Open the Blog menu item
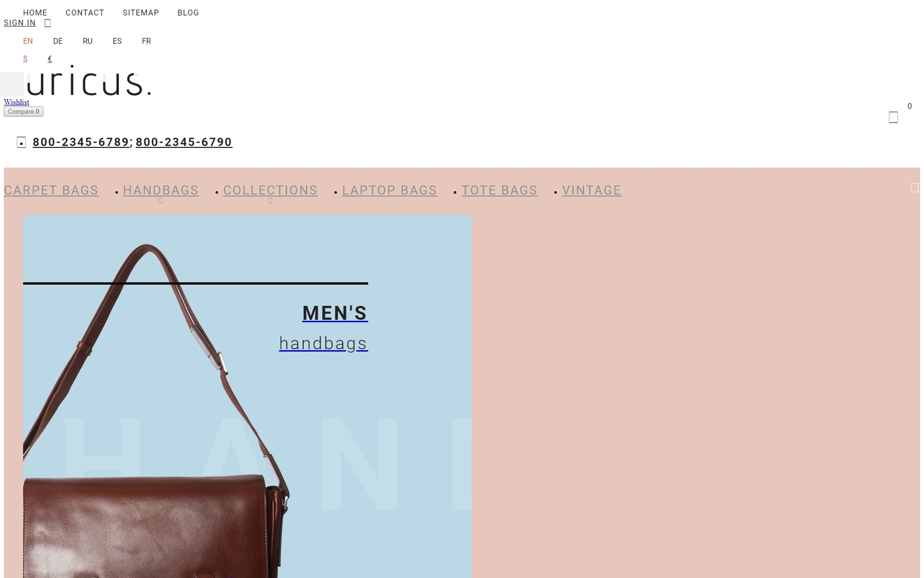 (188, 13)
